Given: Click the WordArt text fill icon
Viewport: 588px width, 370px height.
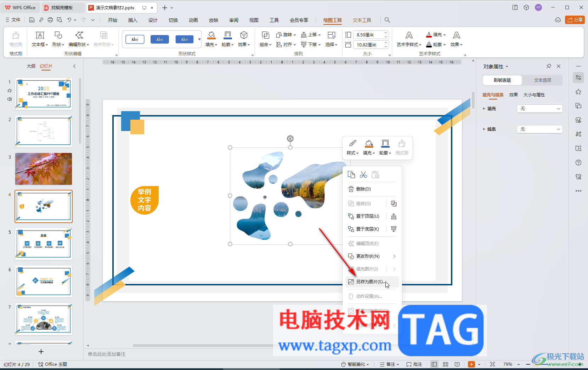Looking at the screenshot, I should coord(429,35).
